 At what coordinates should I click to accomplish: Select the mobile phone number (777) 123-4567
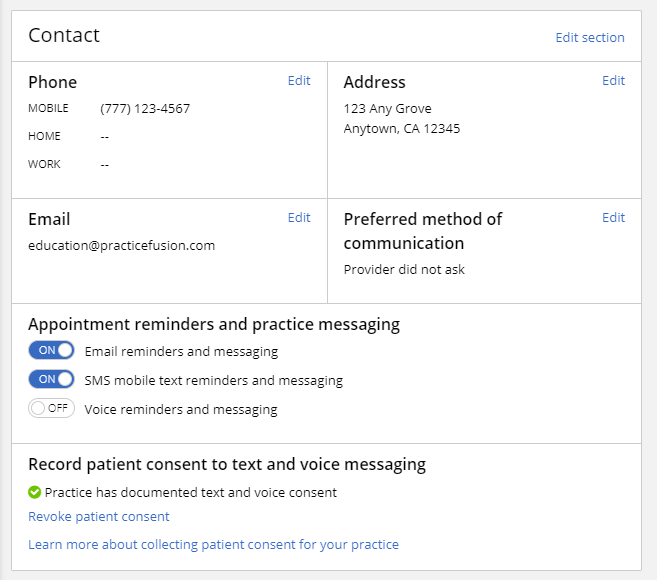coord(145,108)
